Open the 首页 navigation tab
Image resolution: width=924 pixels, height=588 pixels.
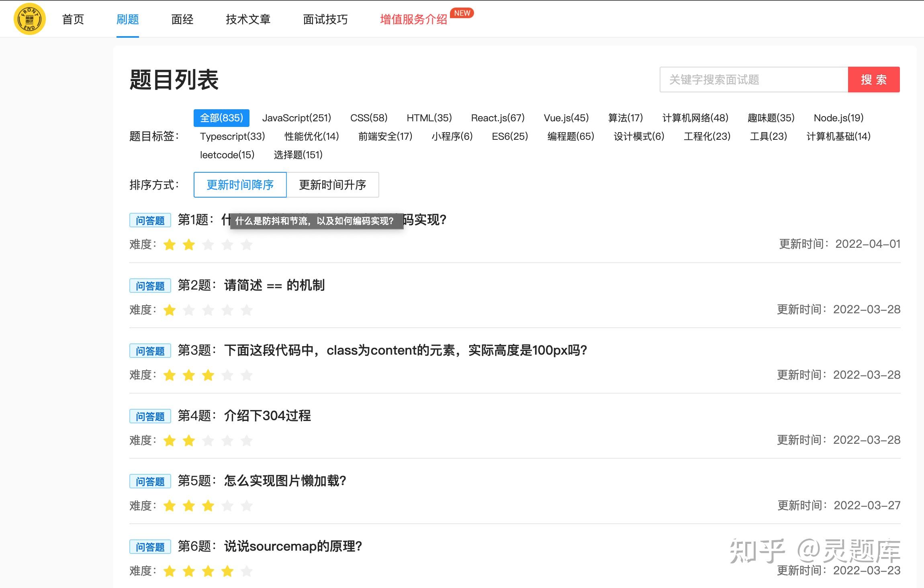pyautogui.click(x=73, y=19)
